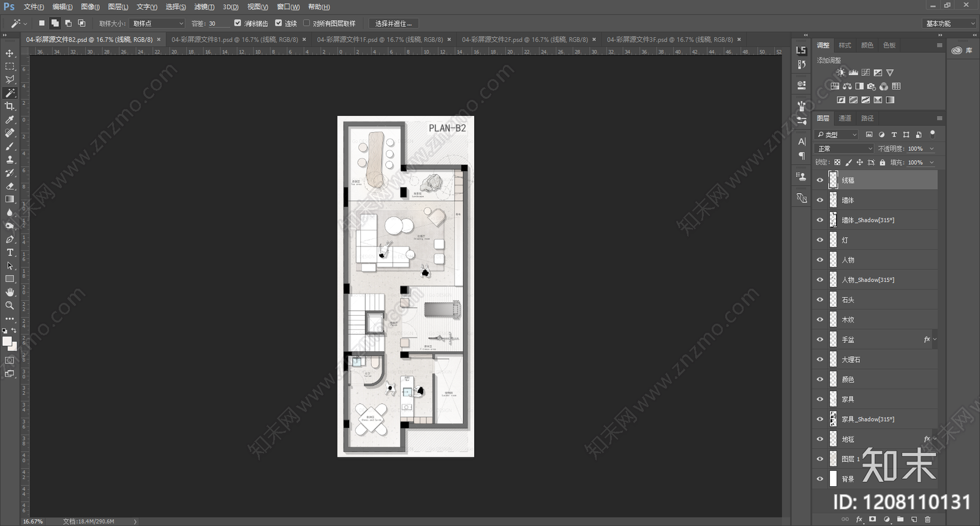Click the 选择并遮住 button
The image size is (980, 526).
coord(393,23)
